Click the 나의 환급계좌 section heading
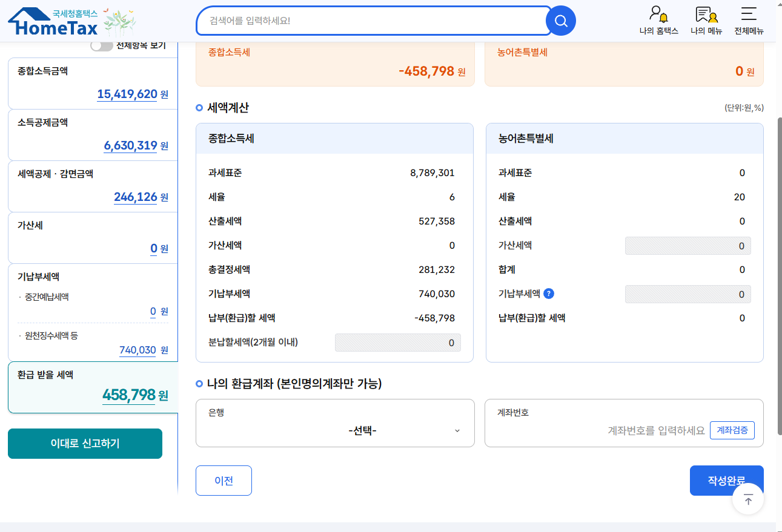Screen dimensions: 782x532 pos(294,384)
